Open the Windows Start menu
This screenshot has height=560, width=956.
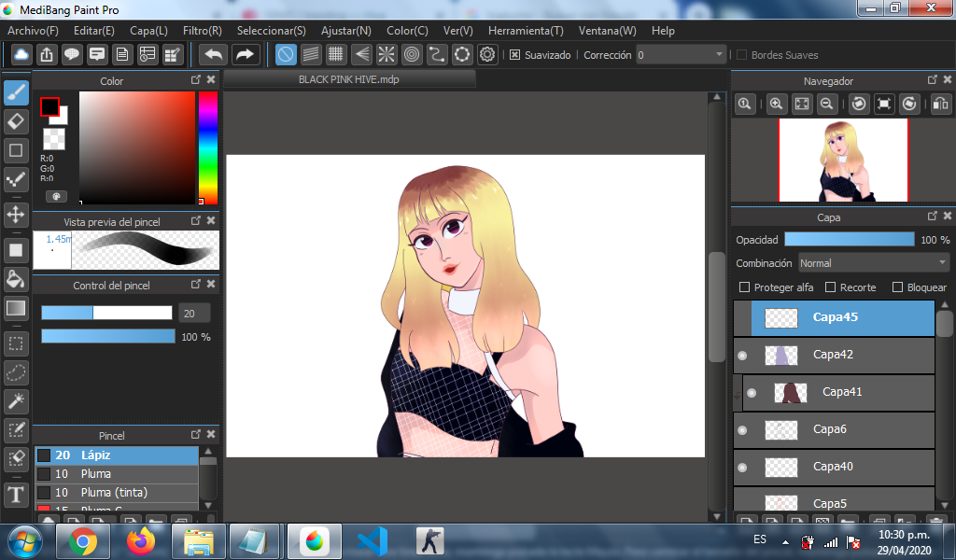[x=24, y=541]
